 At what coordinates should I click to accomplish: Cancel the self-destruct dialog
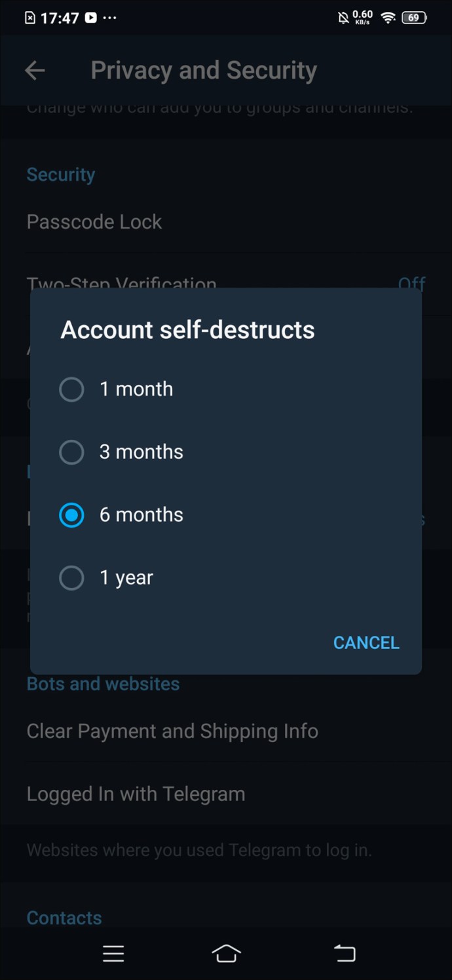366,642
